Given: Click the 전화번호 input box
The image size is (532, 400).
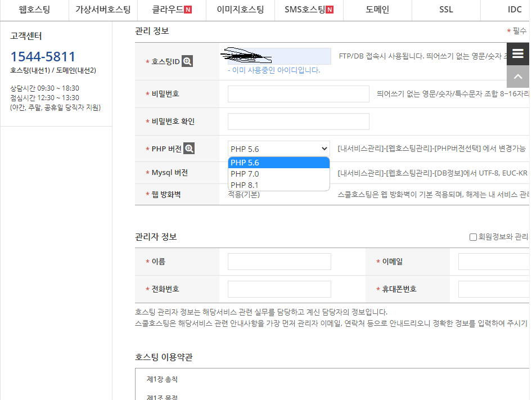Looking at the screenshot, I should click(279, 289).
